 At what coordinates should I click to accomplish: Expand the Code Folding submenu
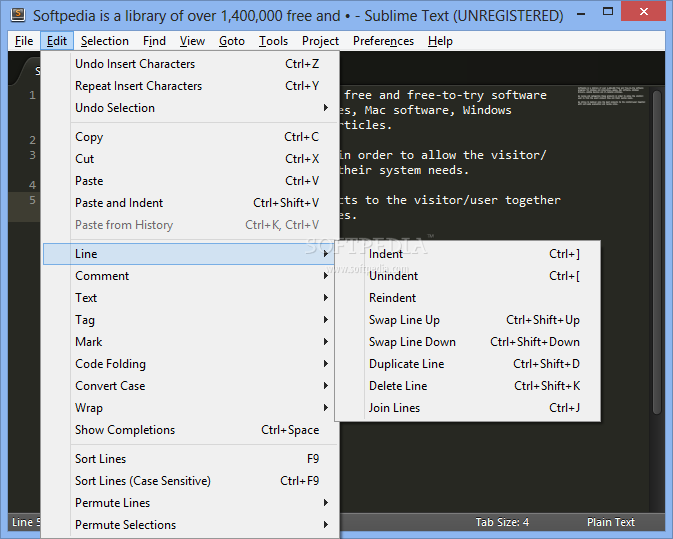point(191,364)
